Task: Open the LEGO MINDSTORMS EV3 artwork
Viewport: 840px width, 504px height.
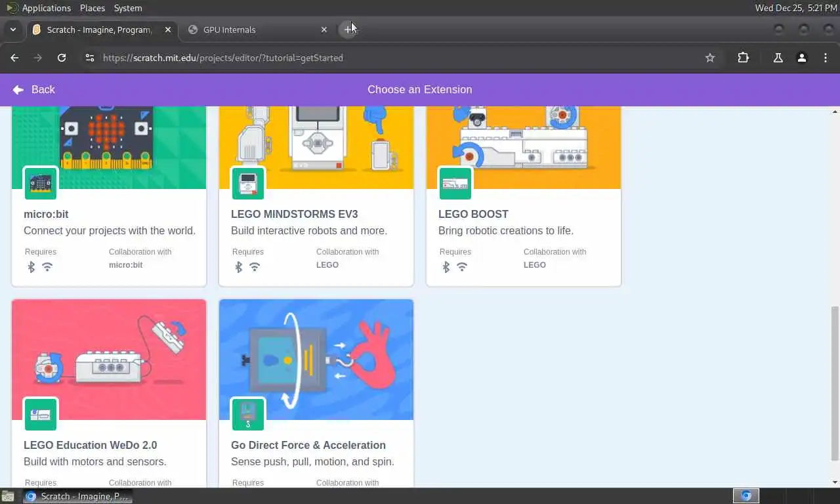Action: tap(316, 148)
